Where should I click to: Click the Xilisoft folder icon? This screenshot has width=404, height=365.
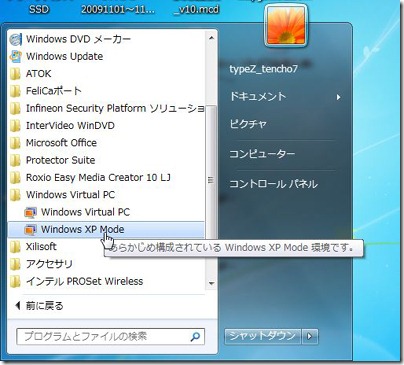[15, 247]
